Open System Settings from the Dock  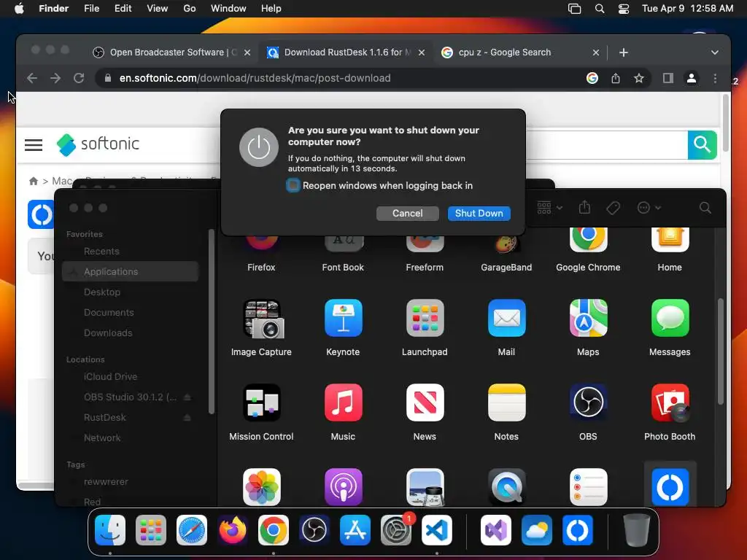pos(396,530)
